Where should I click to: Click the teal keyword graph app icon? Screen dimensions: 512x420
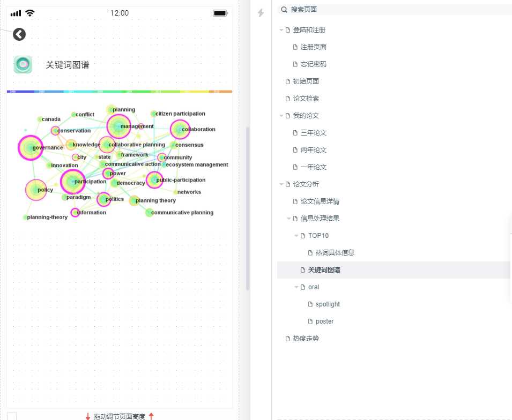tap(23, 64)
